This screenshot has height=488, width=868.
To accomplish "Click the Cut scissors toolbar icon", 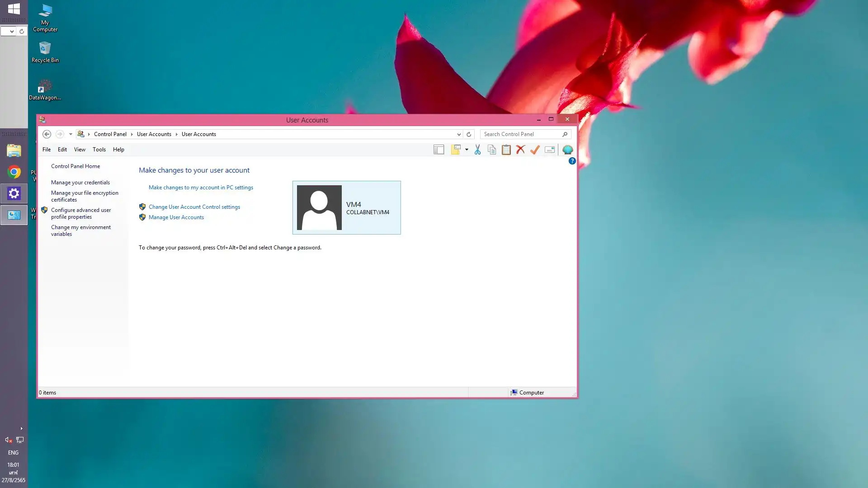I will pyautogui.click(x=477, y=150).
